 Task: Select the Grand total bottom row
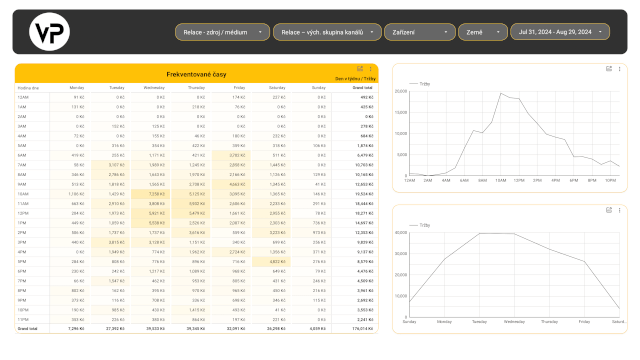(196, 329)
